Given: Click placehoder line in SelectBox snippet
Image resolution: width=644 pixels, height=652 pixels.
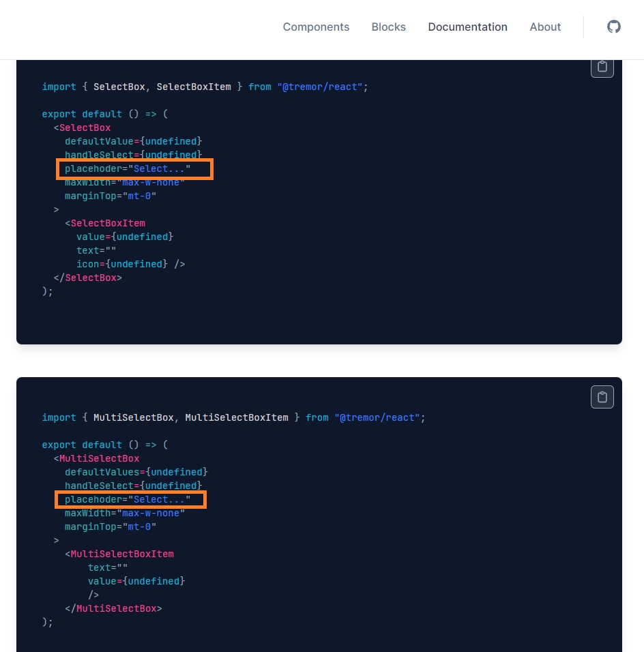Looking at the screenshot, I should (128, 169).
